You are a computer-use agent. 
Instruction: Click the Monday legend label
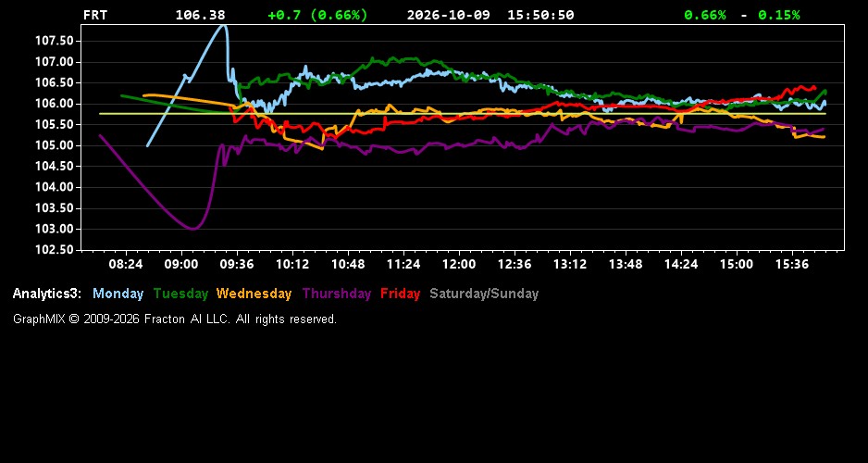(x=118, y=294)
